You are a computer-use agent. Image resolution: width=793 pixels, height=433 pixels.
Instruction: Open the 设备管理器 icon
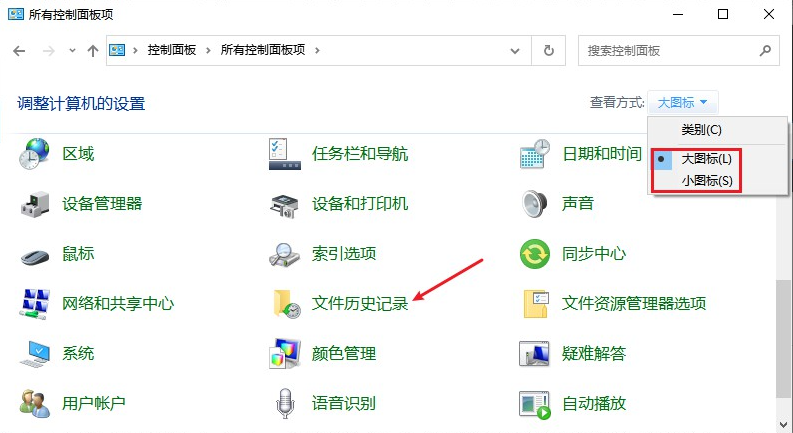(x=34, y=203)
